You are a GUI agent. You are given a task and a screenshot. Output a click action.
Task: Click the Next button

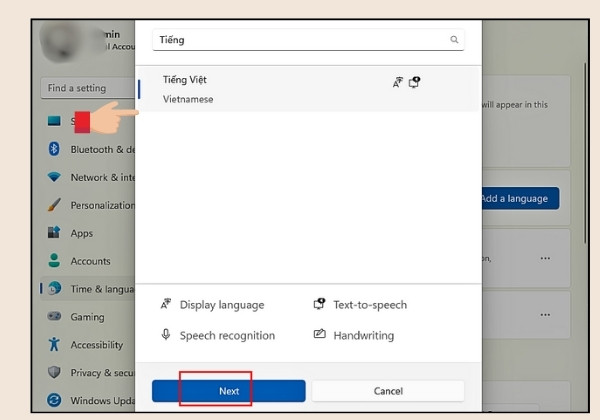229,391
